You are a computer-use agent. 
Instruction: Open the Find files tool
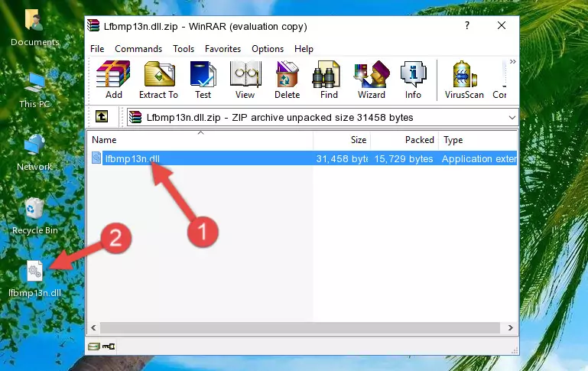coord(329,80)
